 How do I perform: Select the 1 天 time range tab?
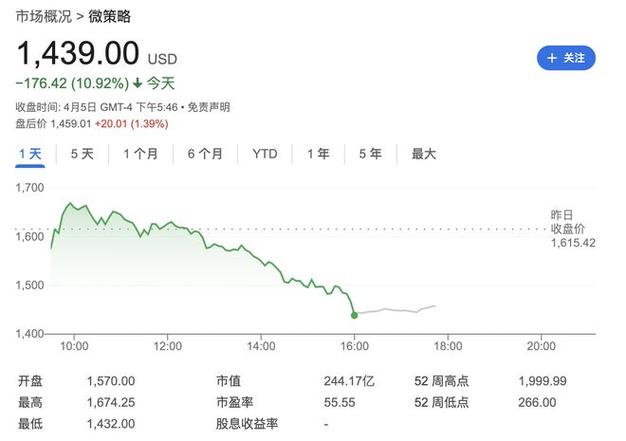point(30,154)
